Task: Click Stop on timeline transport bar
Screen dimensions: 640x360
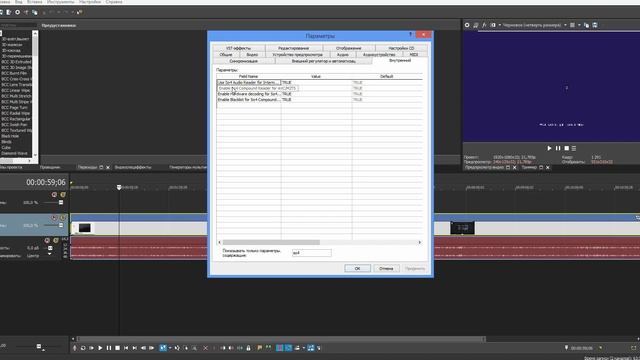Action: (117, 348)
